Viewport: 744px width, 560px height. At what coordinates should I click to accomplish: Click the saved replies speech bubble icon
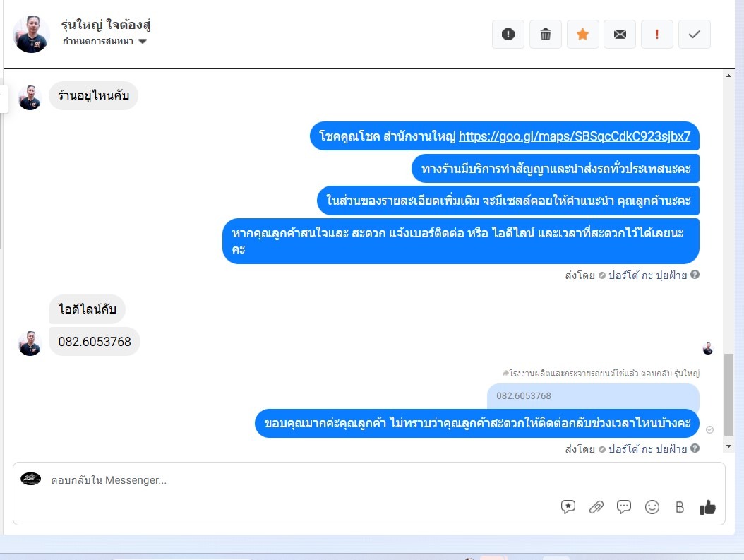623,507
